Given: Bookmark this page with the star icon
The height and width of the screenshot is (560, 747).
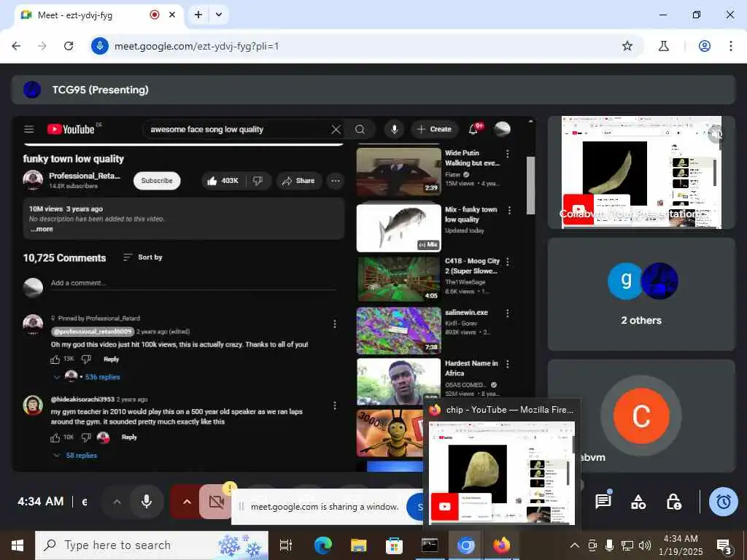Looking at the screenshot, I should coord(627,46).
